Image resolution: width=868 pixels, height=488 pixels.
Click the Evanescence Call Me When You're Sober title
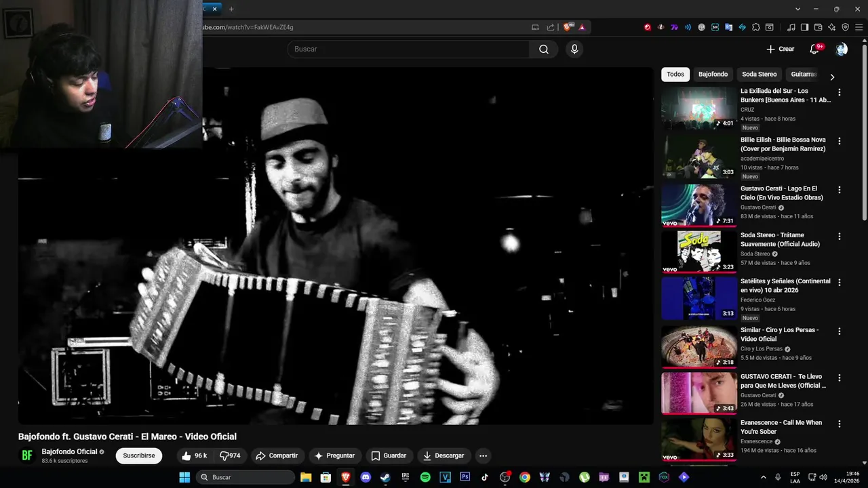[x=781, y=427]
